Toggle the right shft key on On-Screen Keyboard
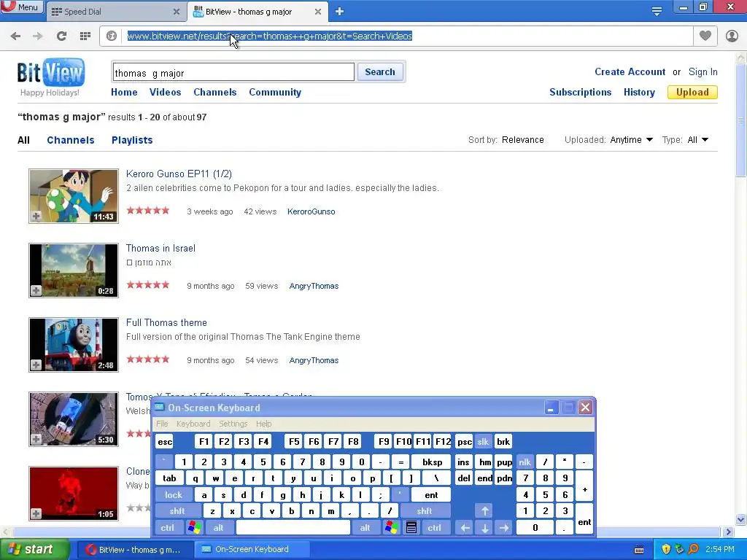Image resolution: width=747 pixels, height=560 pixels. tap(425, 511)
